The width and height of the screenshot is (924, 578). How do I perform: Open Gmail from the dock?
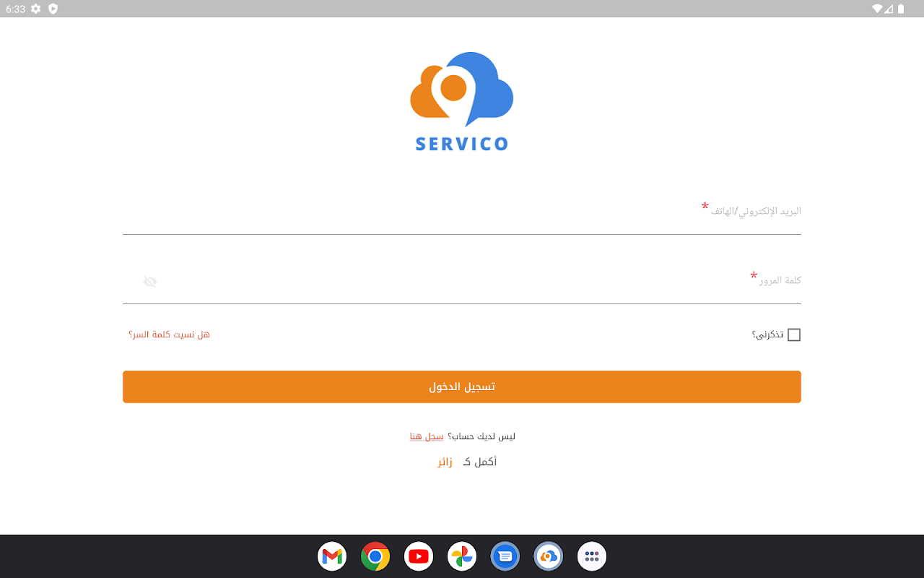pos(332,556)
